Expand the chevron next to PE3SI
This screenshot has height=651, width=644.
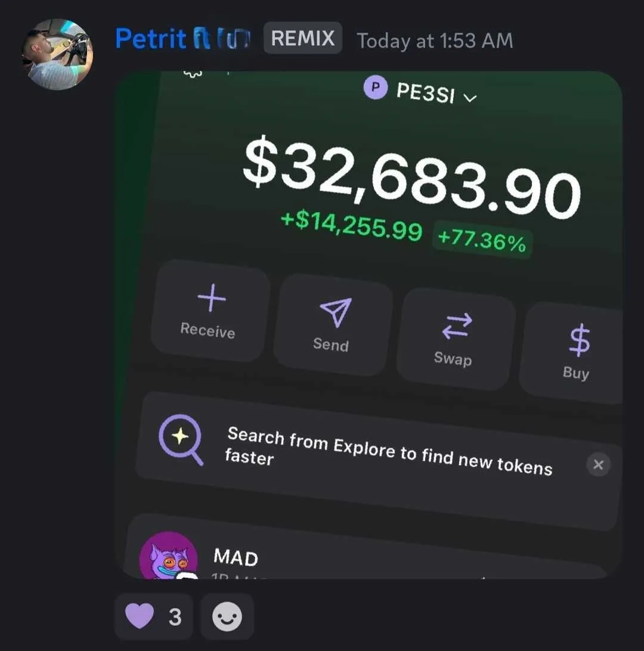tap(470, 98)
